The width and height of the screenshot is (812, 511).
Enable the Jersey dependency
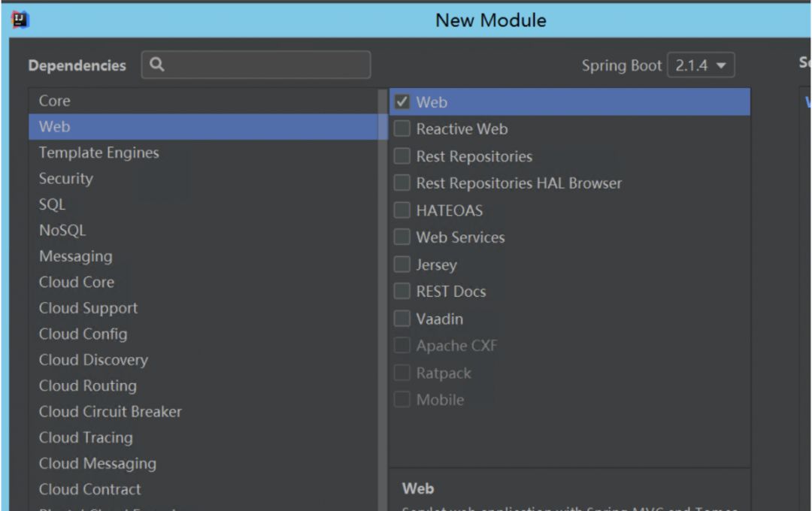401,264
